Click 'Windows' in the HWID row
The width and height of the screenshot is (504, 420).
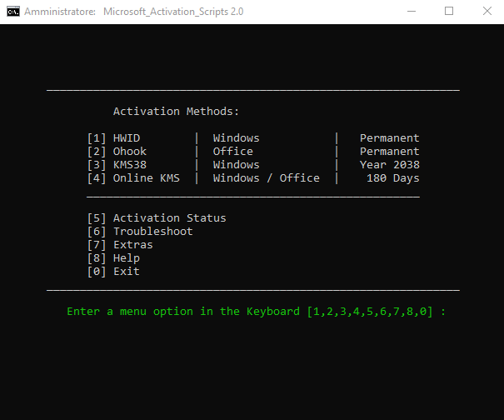click(x=237, y=138)
